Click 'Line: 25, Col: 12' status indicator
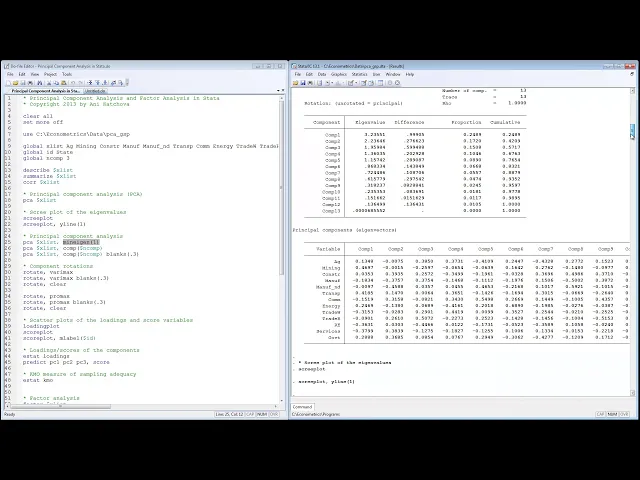 point(229,414)
